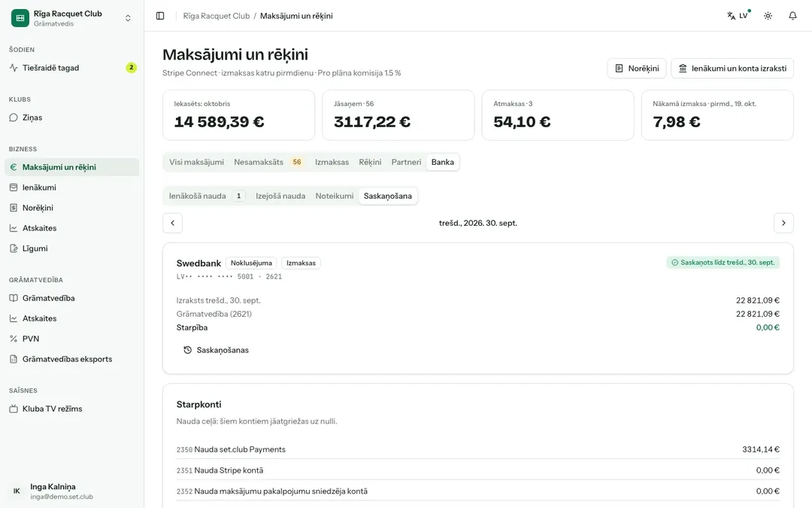Screen dimensions: 812x508
Task: Open Inga Kalniņa user profile
Action: click(x=72, y=491)
